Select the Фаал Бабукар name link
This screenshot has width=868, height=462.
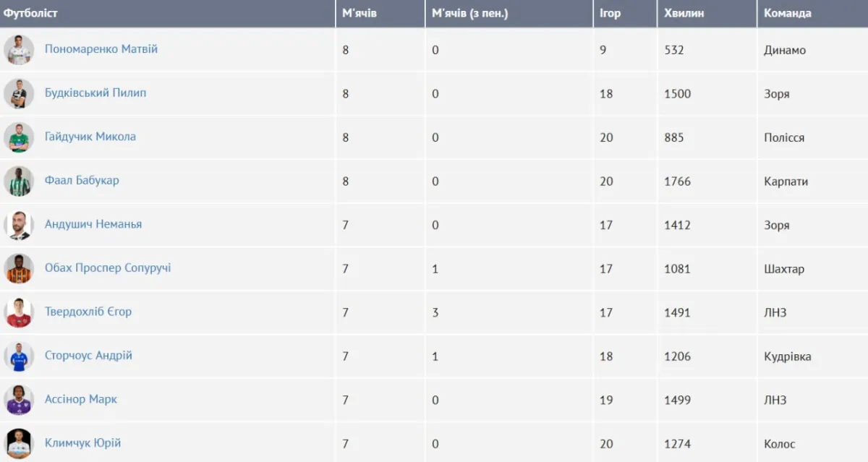(82, 180)
